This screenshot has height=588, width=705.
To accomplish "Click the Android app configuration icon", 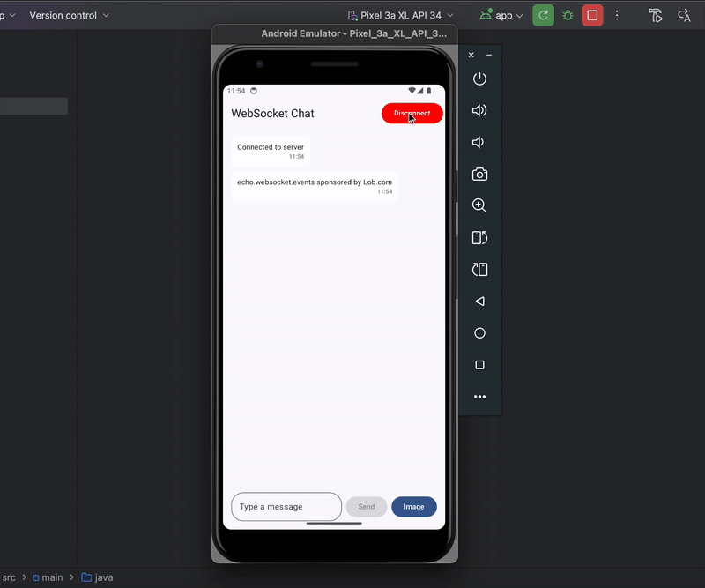I will pyautogui.click(x=486, y=15).
